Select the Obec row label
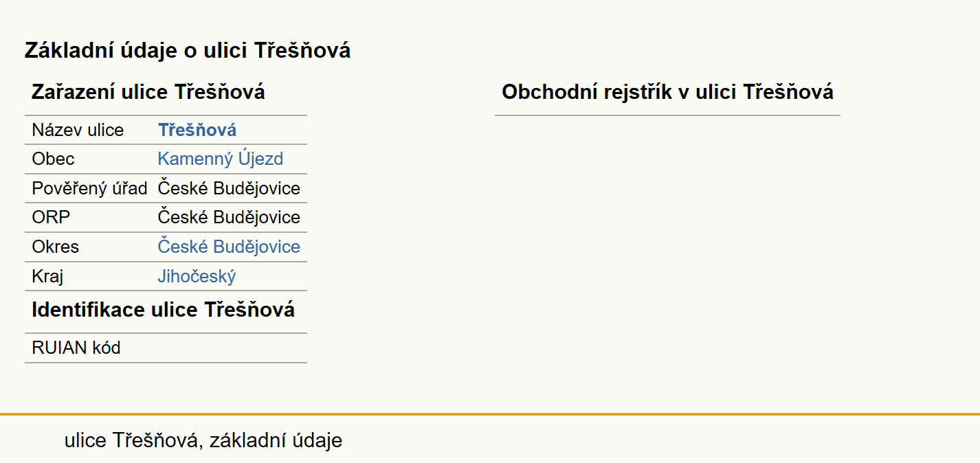This screenshot has width=980, height=463. click(x=53, y=159)
